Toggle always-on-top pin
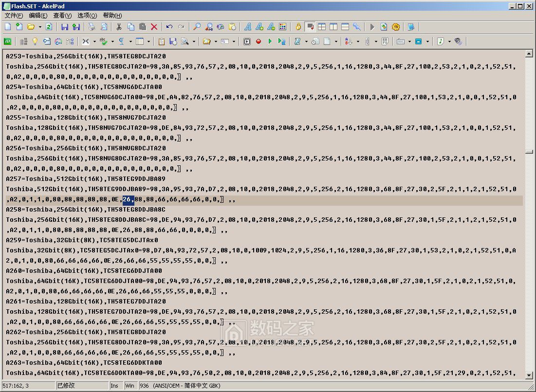536x392 pixels. pyautogui.click(x=356, y=27)
